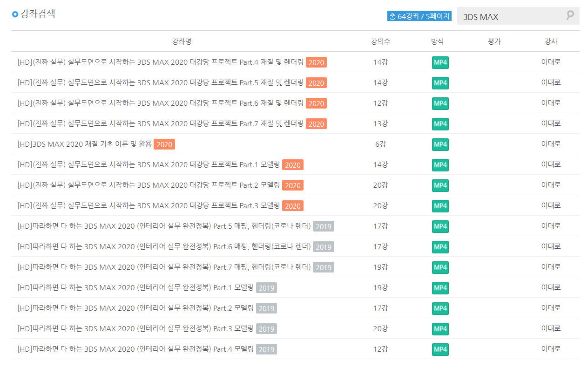Click the 강의수 column header

tap(380, 41)
